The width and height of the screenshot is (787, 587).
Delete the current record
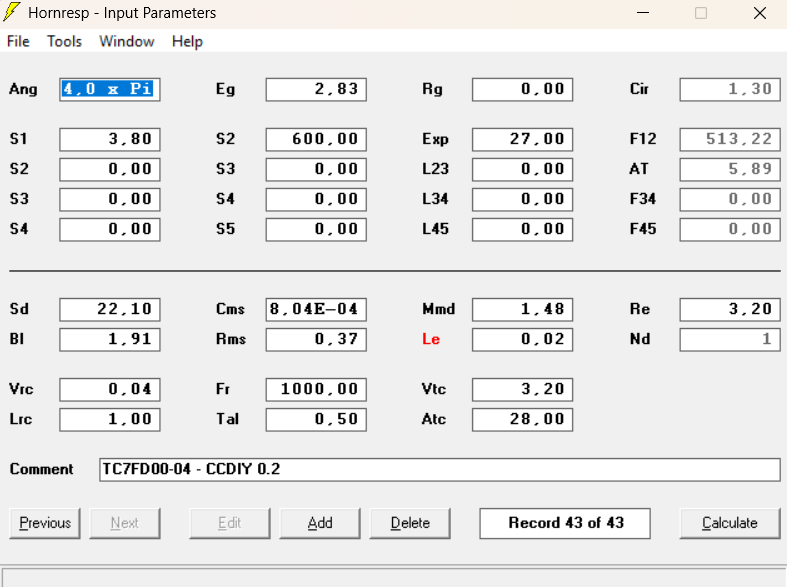pyautogui.click(x=410, y=523)
